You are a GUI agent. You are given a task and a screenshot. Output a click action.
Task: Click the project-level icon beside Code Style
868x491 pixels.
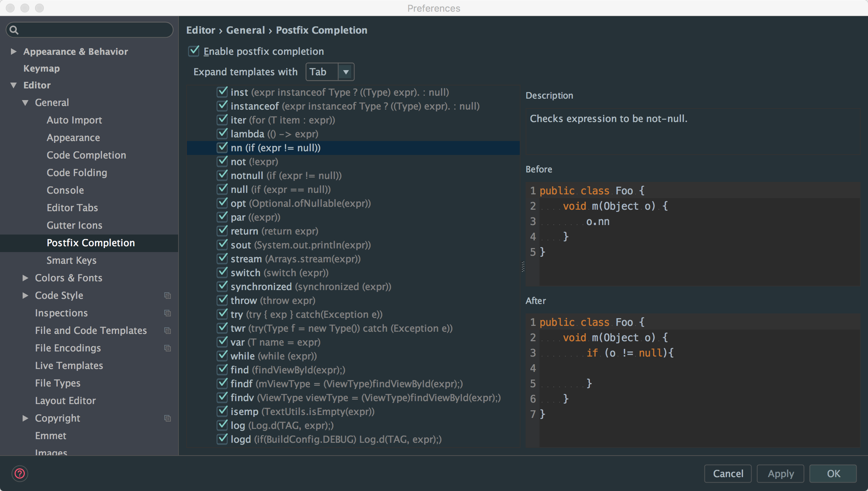pos(168,295)
